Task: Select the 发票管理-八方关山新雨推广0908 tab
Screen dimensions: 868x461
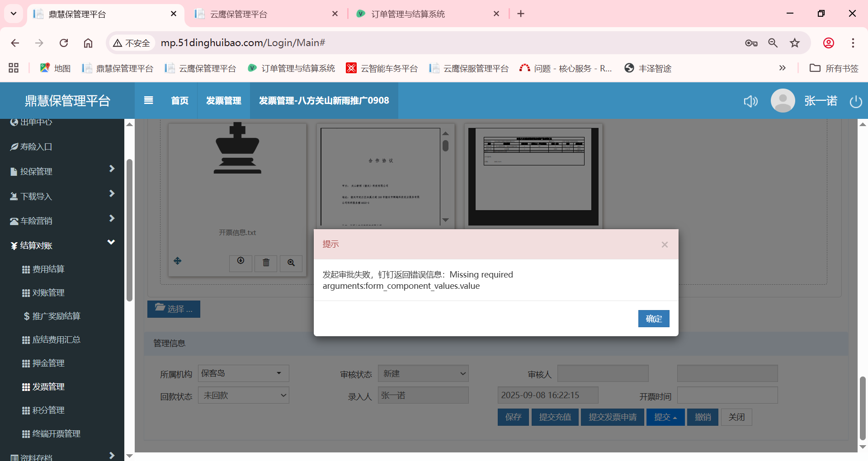Action: click(x=324, y=100)
